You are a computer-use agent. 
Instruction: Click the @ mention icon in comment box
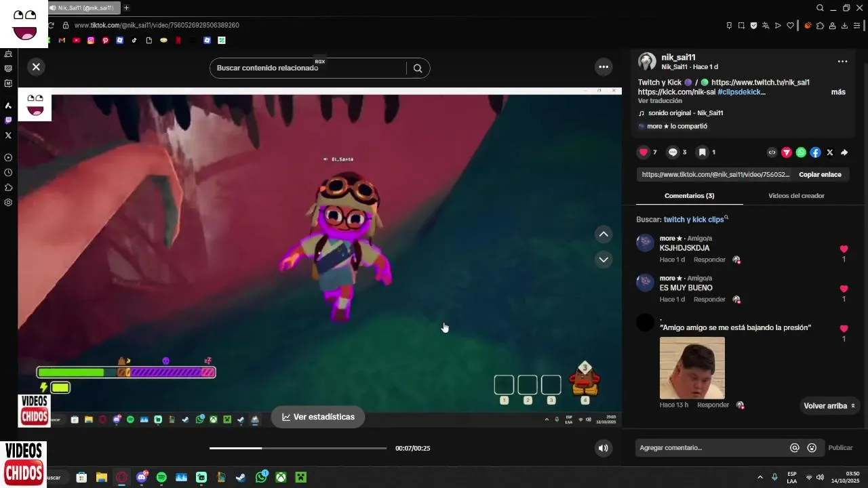(x=795, y=448)
